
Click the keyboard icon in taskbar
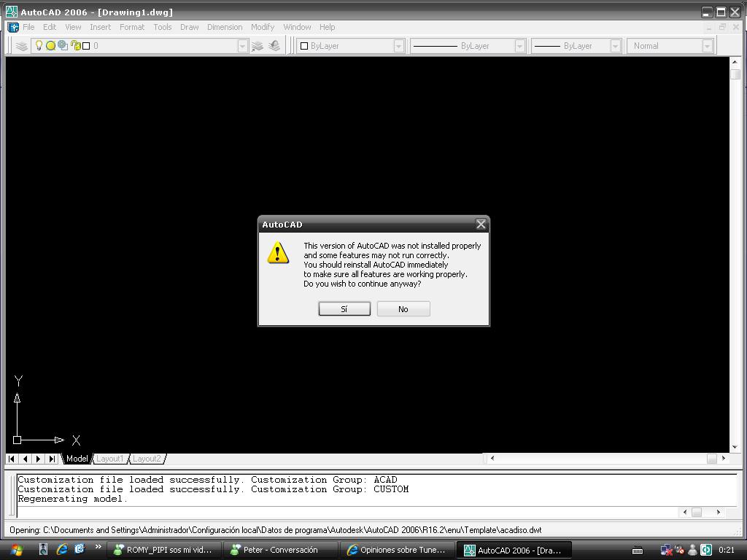638,551
